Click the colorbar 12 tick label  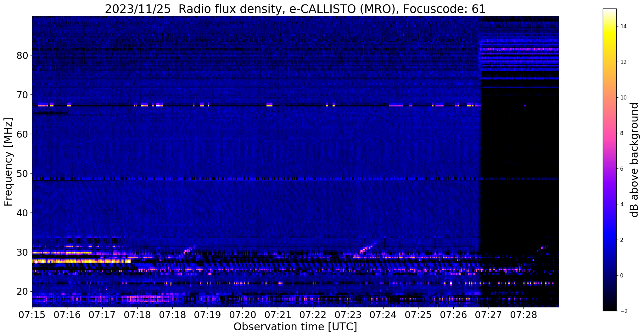(623, 62)
